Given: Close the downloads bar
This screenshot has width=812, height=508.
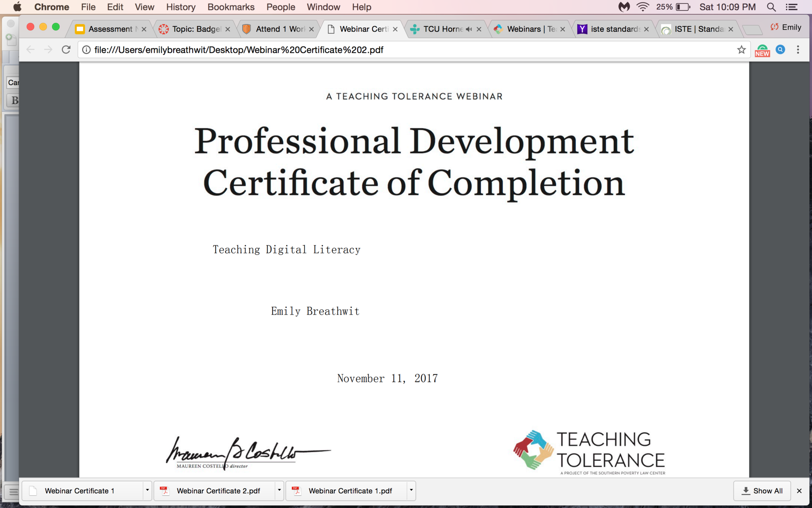Looking at the screenshot, I should point(799,491).
